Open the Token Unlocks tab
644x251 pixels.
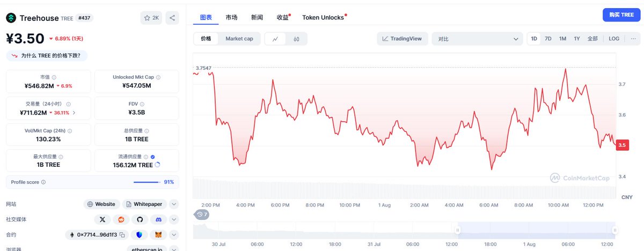324,17
